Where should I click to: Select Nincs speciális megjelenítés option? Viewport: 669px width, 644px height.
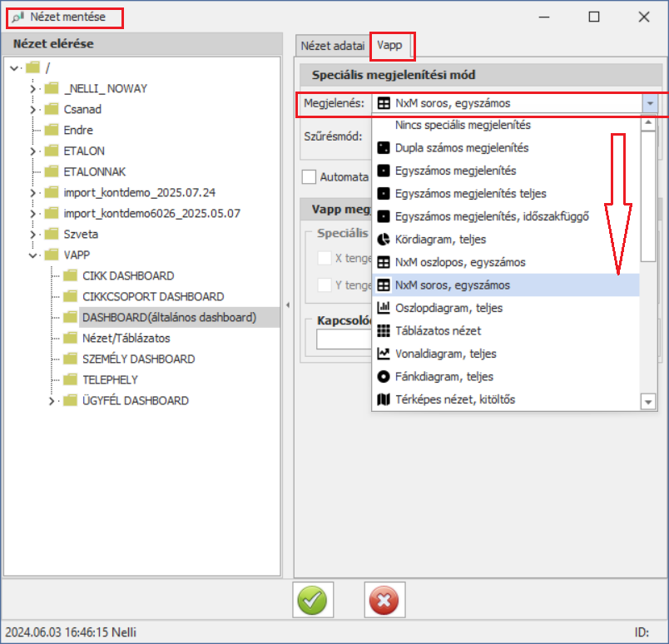463,126
